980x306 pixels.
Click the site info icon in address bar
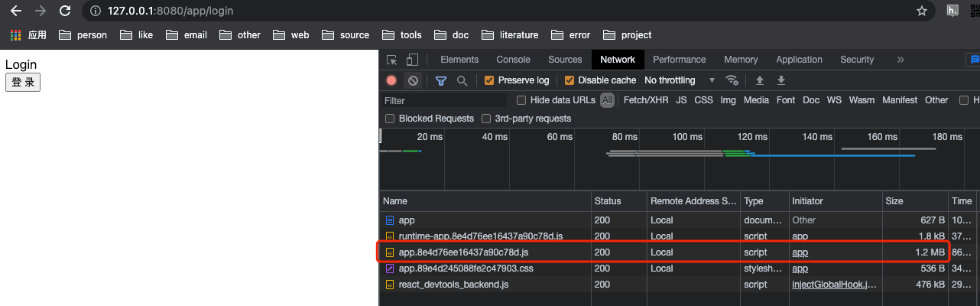pos(95,11)
